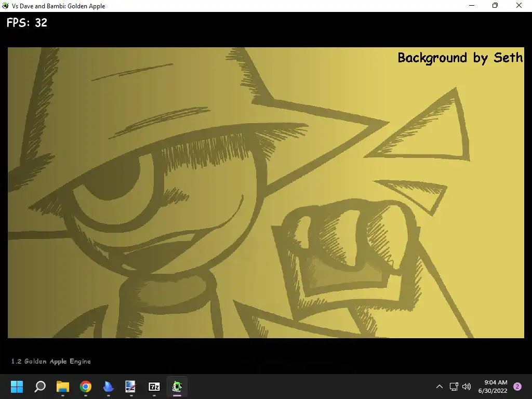
Task: Select the Golden Apple game taskbar icon
Action: 177,386
